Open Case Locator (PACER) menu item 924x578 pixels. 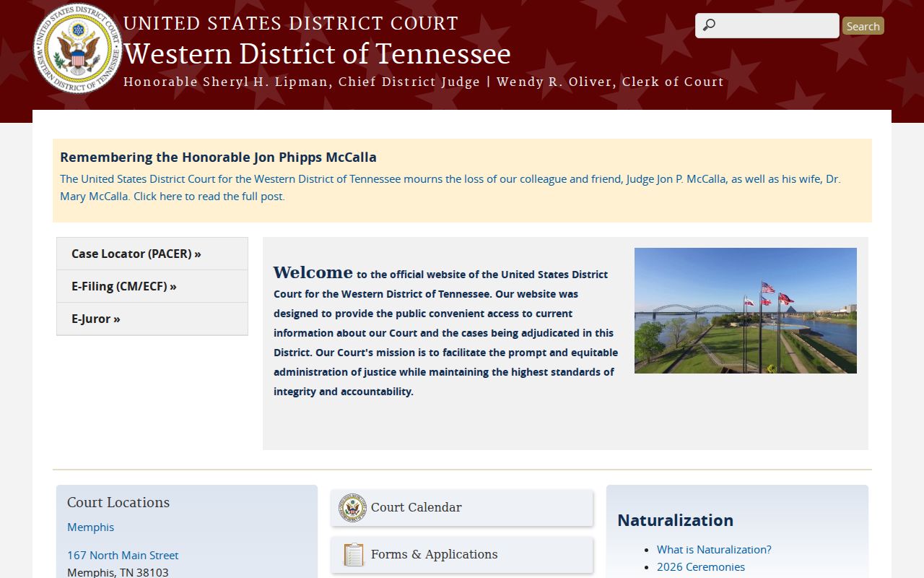152,254
